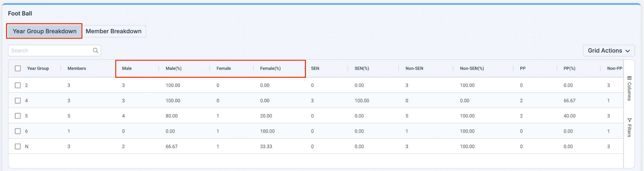This screenshot has height=171, width=644.
Task: Expand the Grid Actions dropdown
Action: [x=609, y=51]
